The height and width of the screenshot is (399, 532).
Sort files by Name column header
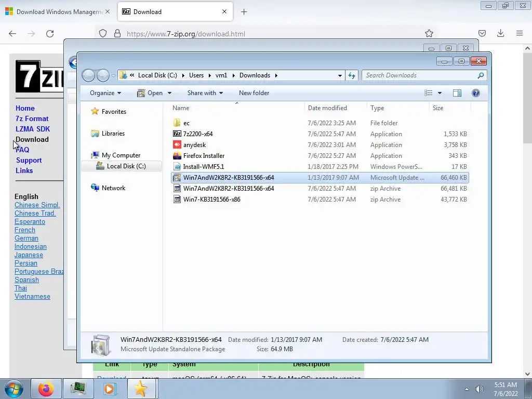click(237, 108)
